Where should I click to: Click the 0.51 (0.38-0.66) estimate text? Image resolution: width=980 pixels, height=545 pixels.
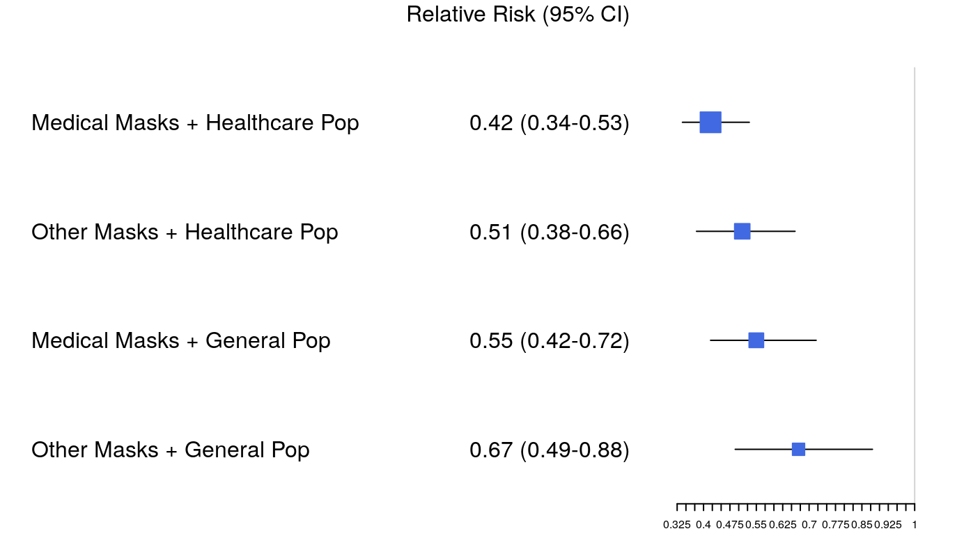coord(550,232)
